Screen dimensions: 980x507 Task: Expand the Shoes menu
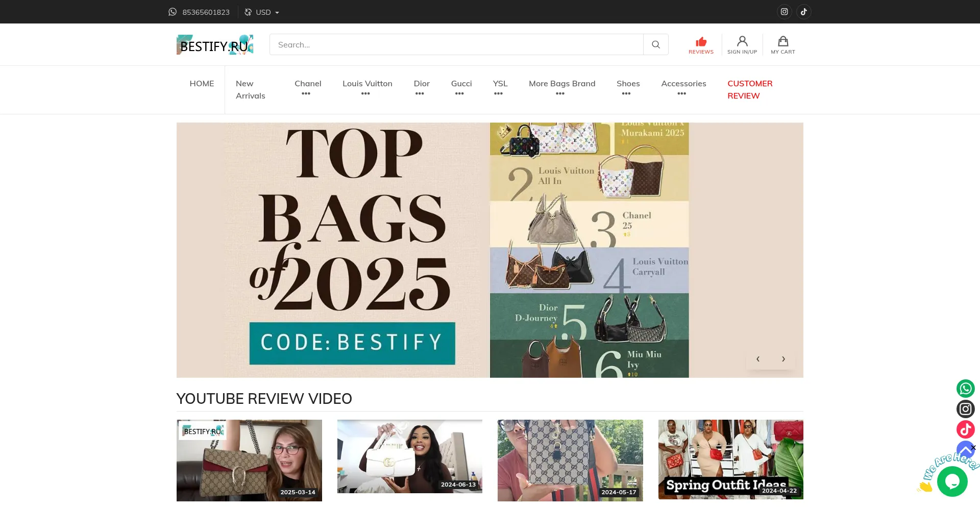click(x=628, y=87)
